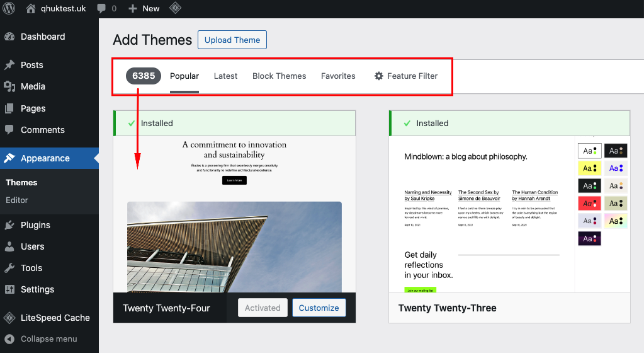Open Twenty Twenty-Four theme preview screenshot

(x=235, y=214)
